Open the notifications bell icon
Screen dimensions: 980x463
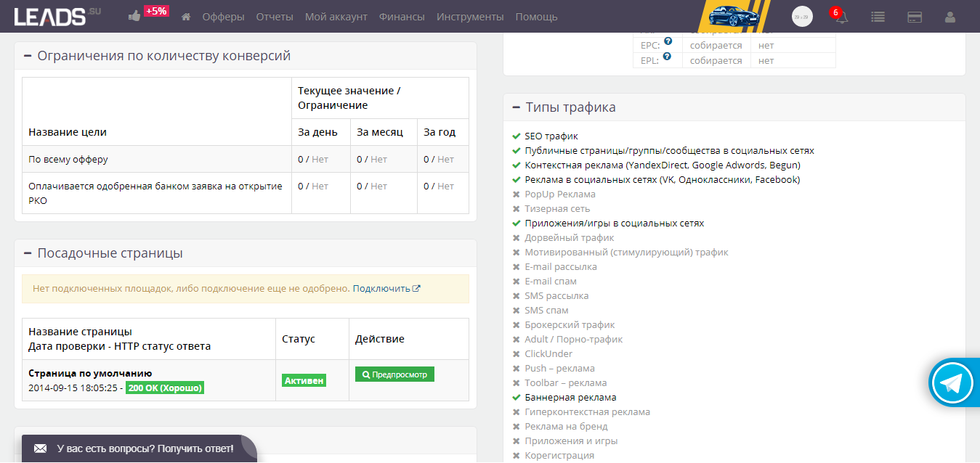[x=841, y=17]
